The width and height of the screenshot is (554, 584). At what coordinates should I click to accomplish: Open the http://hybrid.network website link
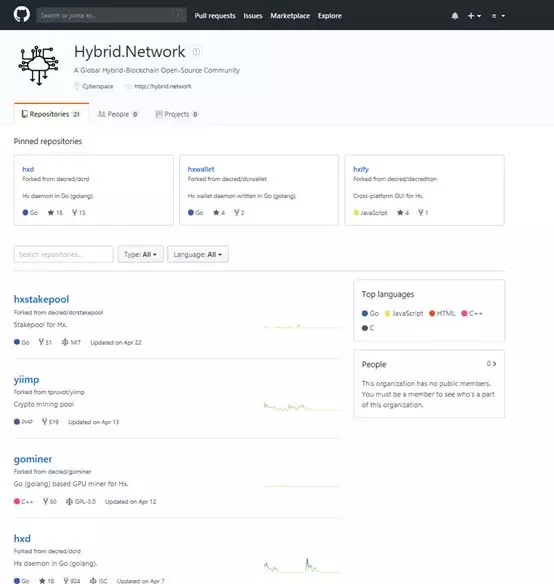coord(162,86)
